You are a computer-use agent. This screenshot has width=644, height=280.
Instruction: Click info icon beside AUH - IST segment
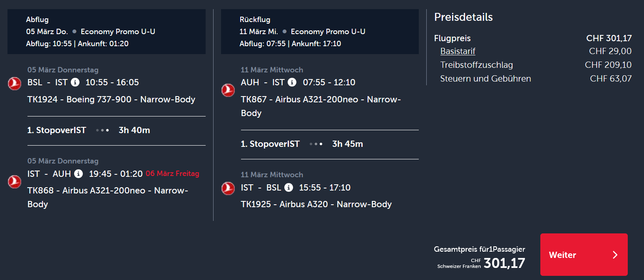point(292,82)
